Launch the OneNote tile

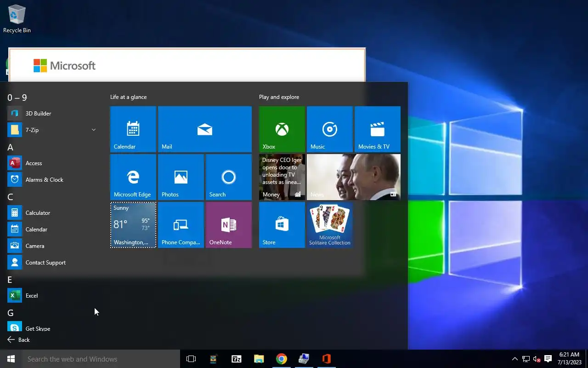pyautogui.click(x=229, y=225)
